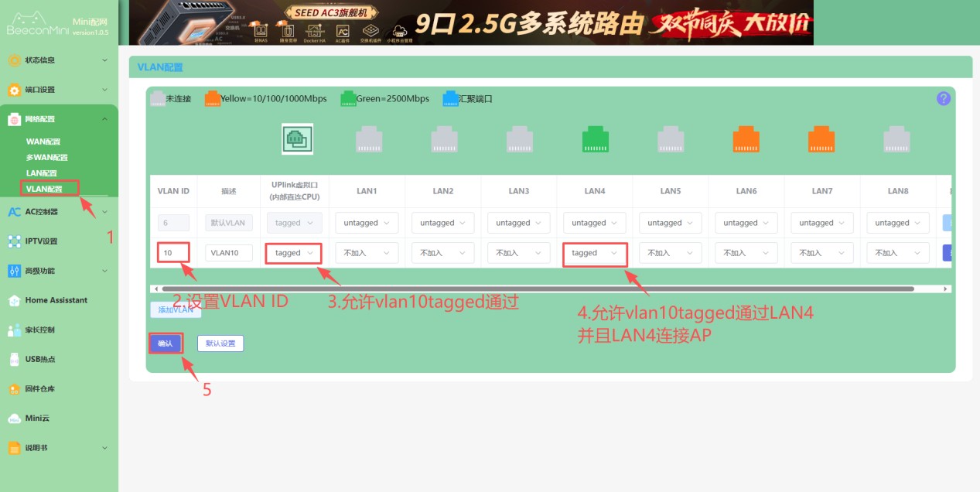The width and height of the screenshot is (980, 492).
Task: Open VLAN10 LAN4 tagged dropdown
Action: [595, 253]
